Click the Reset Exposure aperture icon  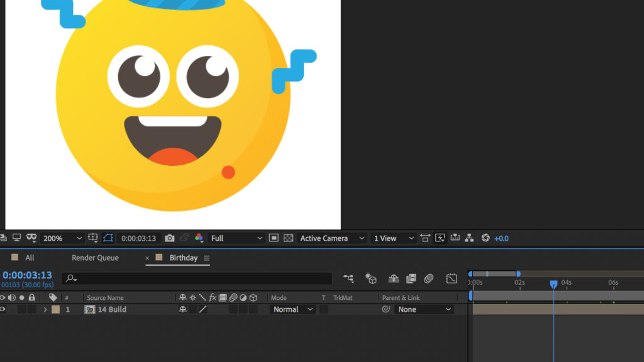coord(486,238)
